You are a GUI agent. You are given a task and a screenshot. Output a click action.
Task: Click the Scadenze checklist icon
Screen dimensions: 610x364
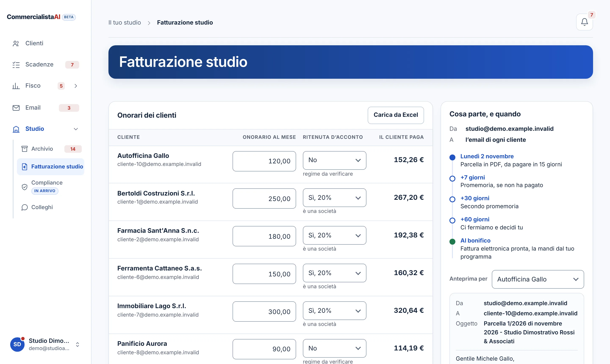tap(16, 65)
